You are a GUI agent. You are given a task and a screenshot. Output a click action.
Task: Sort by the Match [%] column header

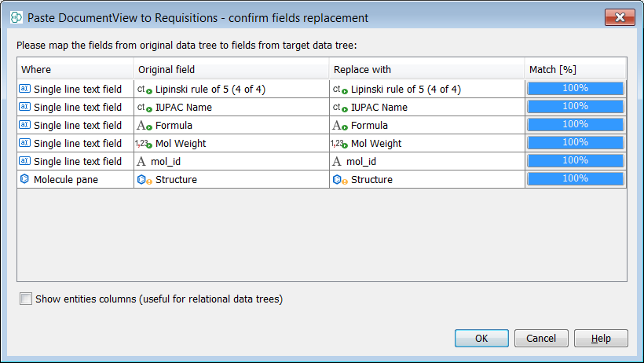pyautogui.click(x=575, y=70)
